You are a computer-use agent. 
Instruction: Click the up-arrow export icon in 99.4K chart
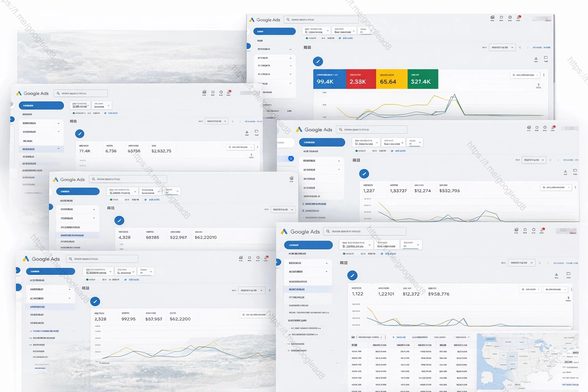(539, 85)
